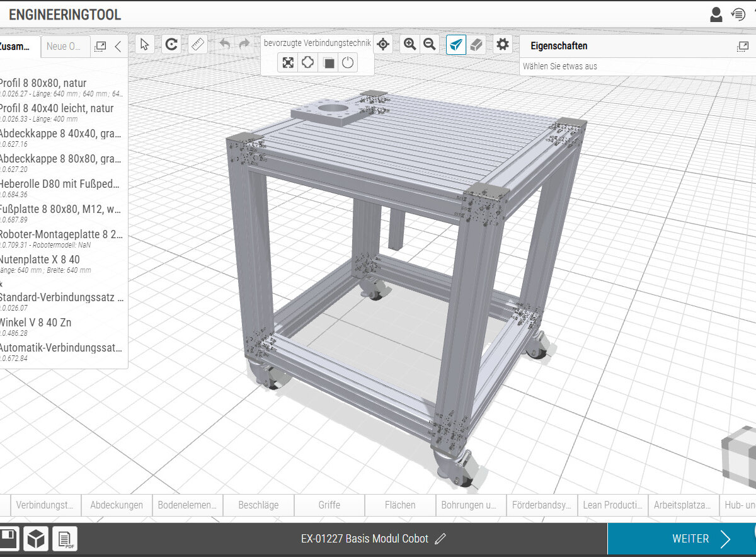The width and height of the screenshot is (756, 557).
Task: Open the gear settings icon
Action: tap(502, 44)
